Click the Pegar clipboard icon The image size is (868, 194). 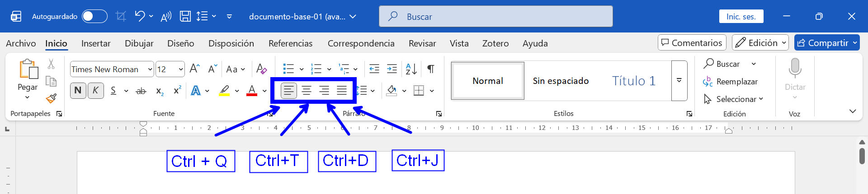(28, 69)
